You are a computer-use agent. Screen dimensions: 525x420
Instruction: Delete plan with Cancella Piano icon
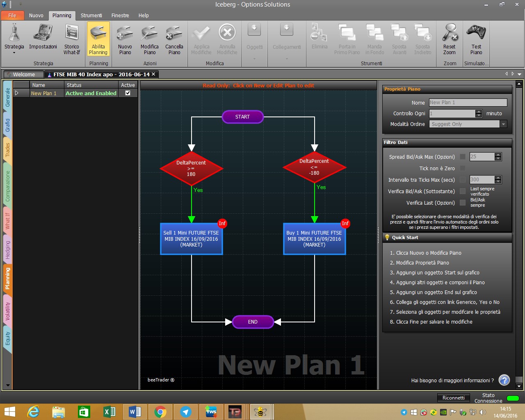click(174, 33)
